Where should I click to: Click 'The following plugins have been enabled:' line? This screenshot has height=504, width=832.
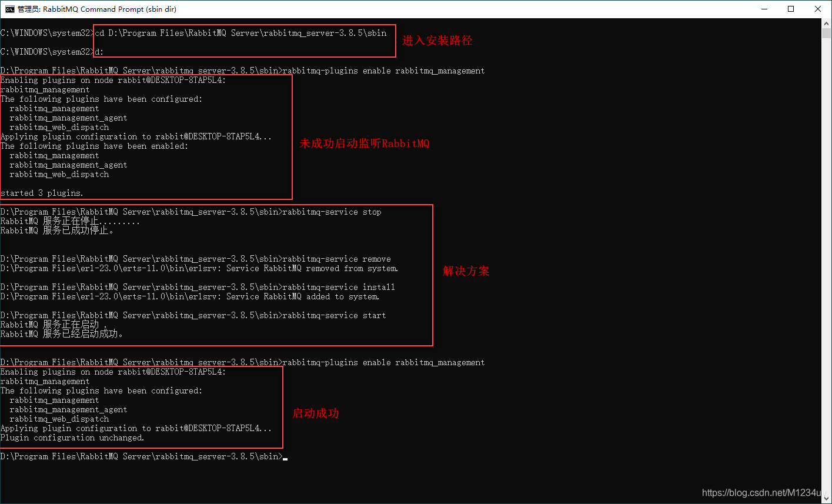pyautogui.click(x=94, y=146)
